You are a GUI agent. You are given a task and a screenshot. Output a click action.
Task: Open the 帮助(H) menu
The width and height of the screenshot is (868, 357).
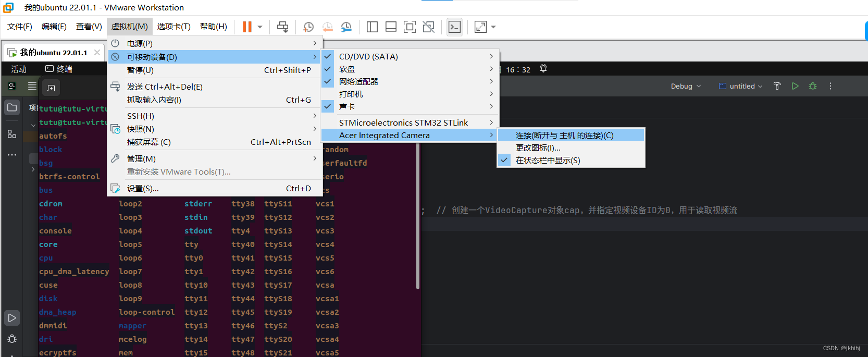pyautogui.click(x=214, y=27)
